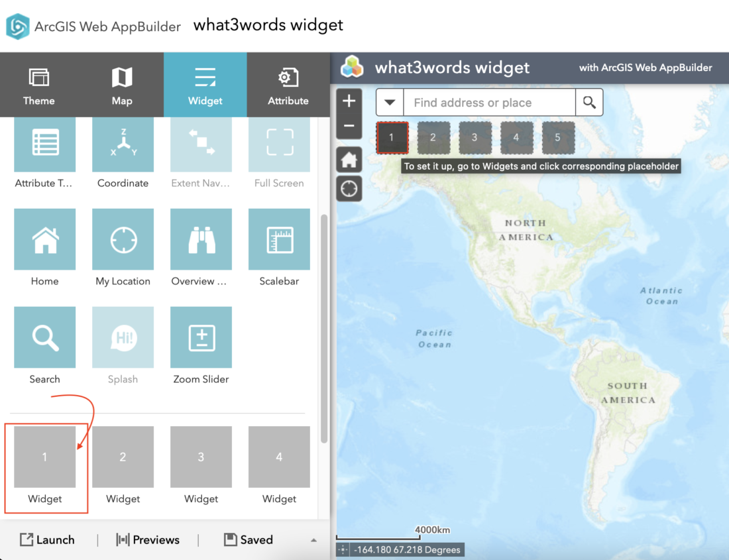The height and width of the screenshot is (560, 729).
Task: Open the Theme tab
Action: (39, 85)
